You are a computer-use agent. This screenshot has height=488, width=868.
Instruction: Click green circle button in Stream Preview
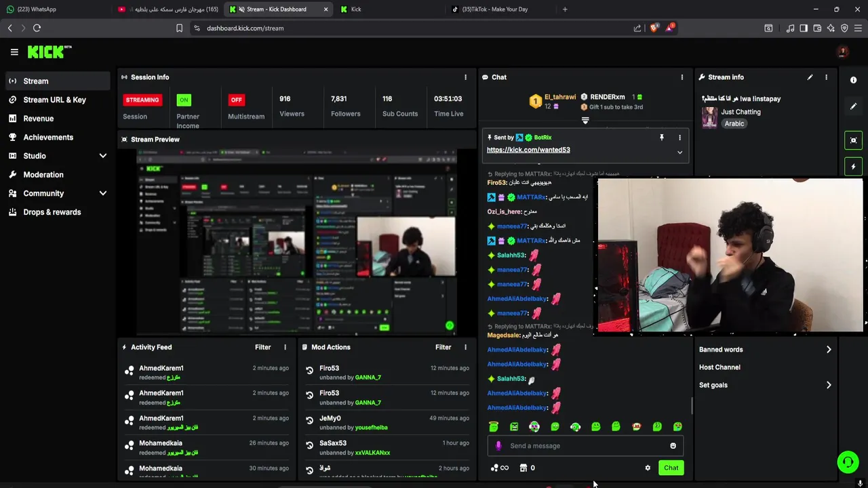(x=449, y=326)
